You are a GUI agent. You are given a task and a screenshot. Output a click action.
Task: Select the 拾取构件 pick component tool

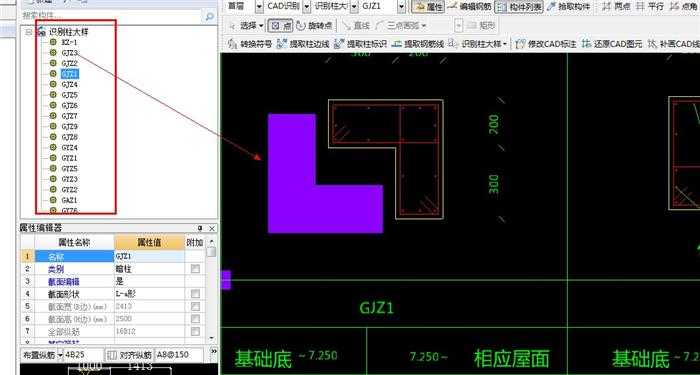point(569,7)
